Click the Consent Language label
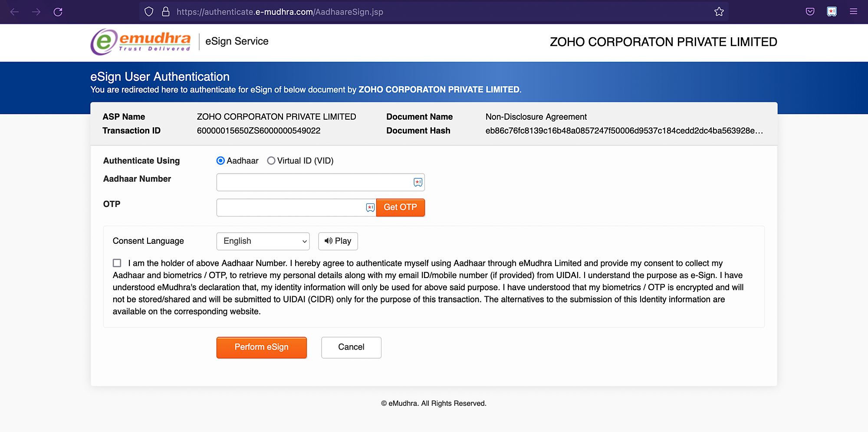 (148, 241)
